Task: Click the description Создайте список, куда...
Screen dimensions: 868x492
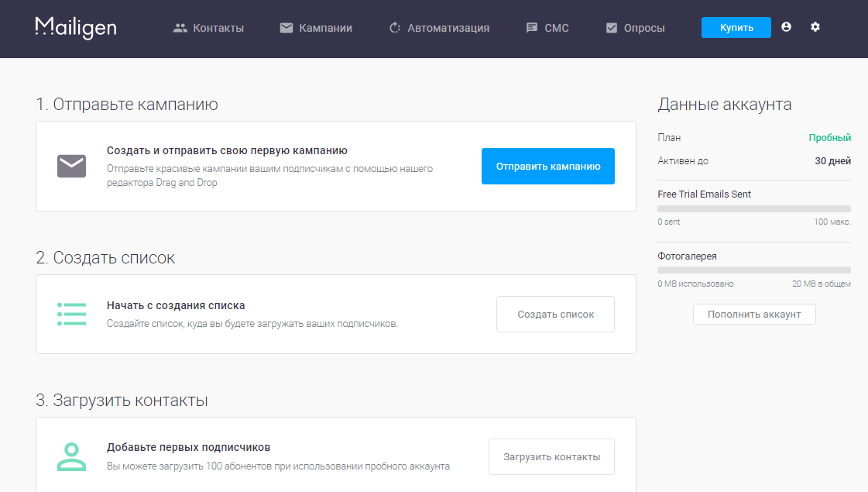Action: point(252,324)
